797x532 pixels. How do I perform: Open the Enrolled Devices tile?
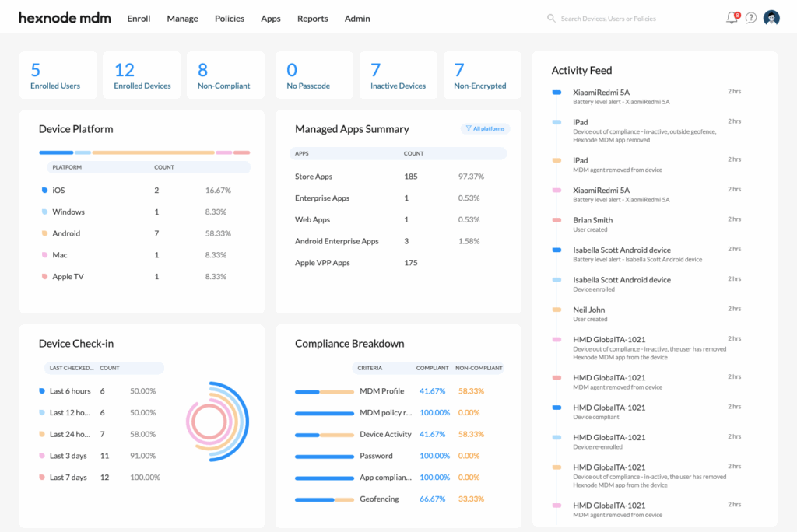coord(142,76)
